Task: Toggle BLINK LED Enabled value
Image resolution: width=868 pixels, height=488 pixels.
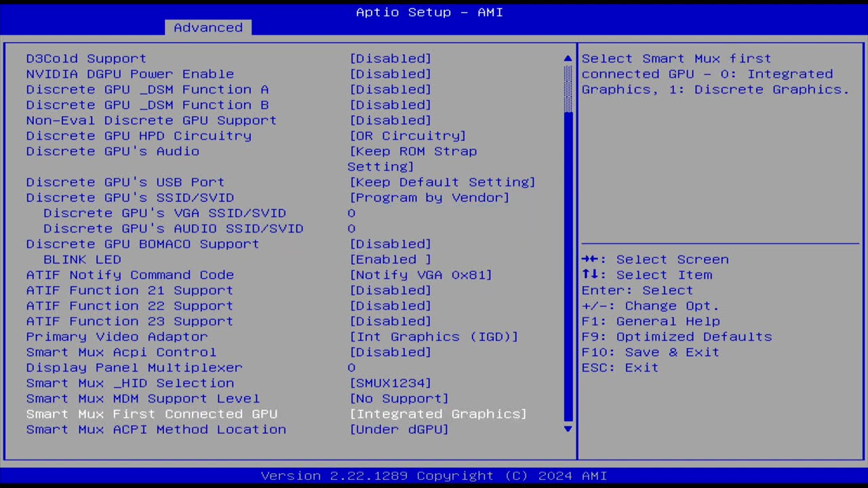Action: click(x=391, y=260)
